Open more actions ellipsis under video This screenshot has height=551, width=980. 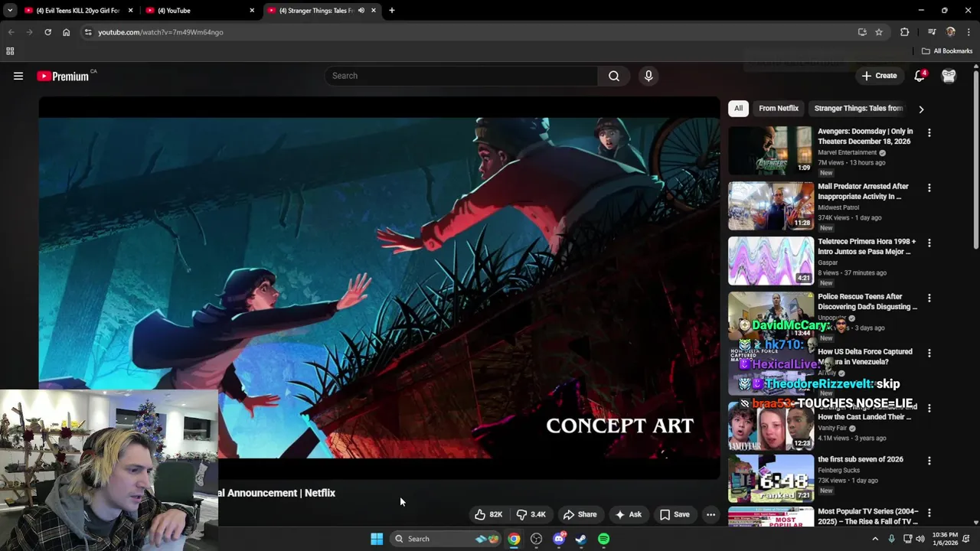click(x=710, y=514)
